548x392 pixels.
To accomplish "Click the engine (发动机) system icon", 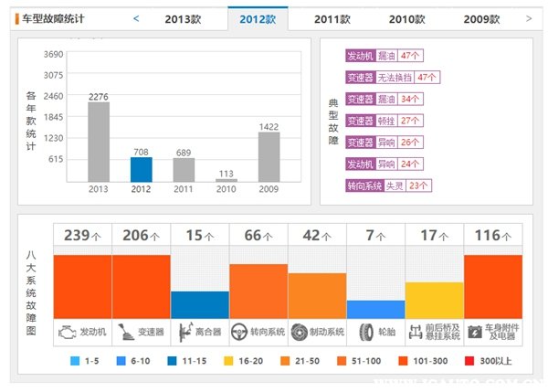I will [x=68, y=332].
